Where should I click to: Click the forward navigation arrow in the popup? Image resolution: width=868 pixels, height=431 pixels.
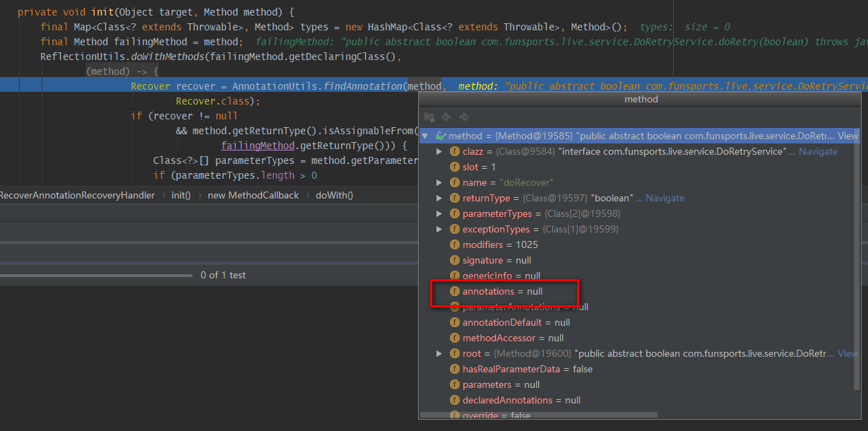point(463,117)
